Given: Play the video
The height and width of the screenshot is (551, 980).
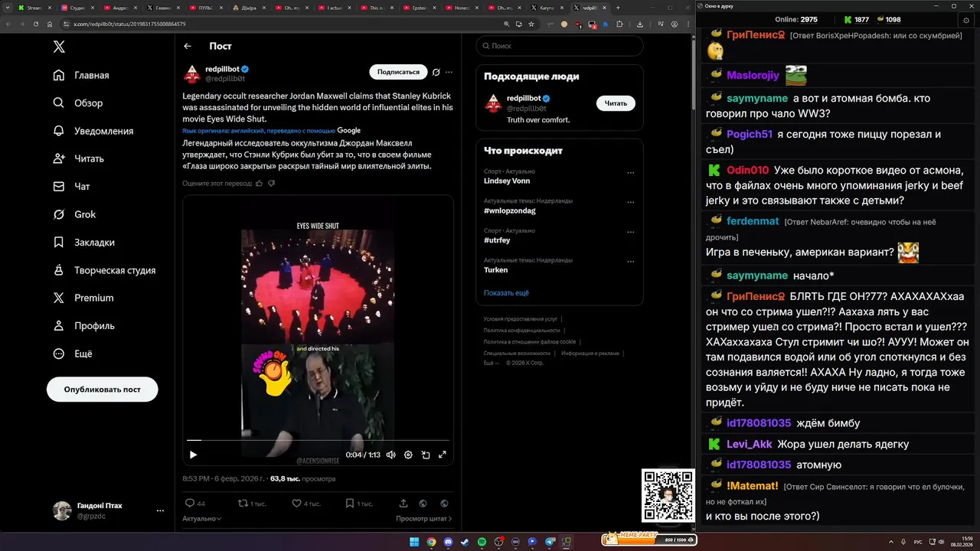Looking at the screenshot, I should tap(193, 455).
